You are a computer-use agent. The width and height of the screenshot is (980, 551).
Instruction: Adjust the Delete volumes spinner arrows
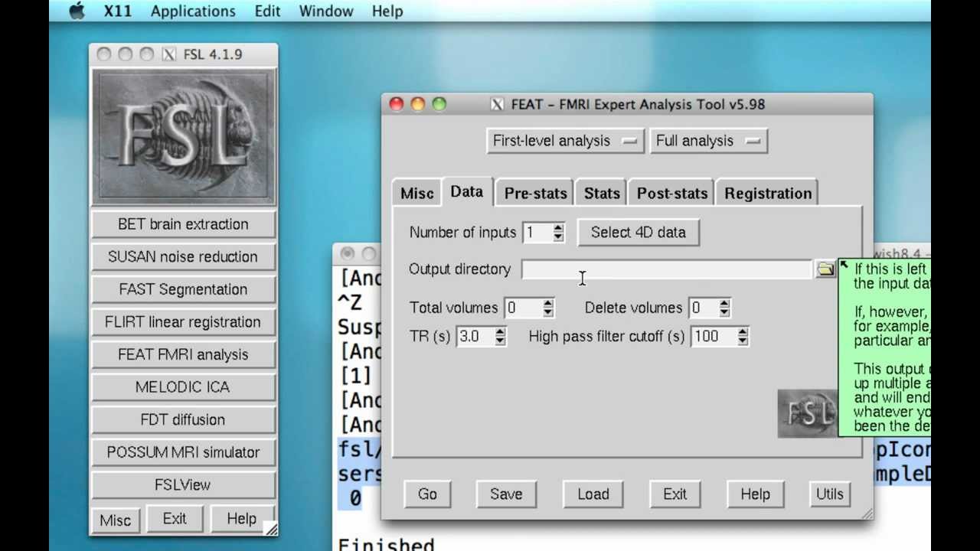[x=724, y=308]
